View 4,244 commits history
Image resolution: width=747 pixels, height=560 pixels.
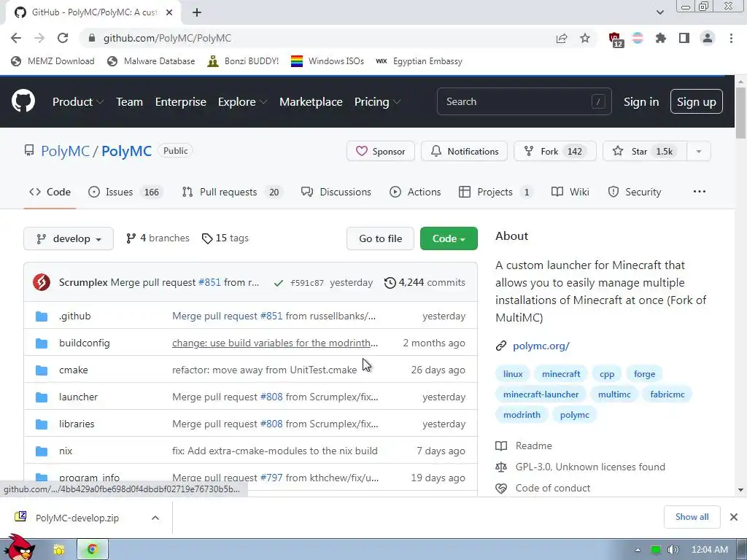coord(425,282)
